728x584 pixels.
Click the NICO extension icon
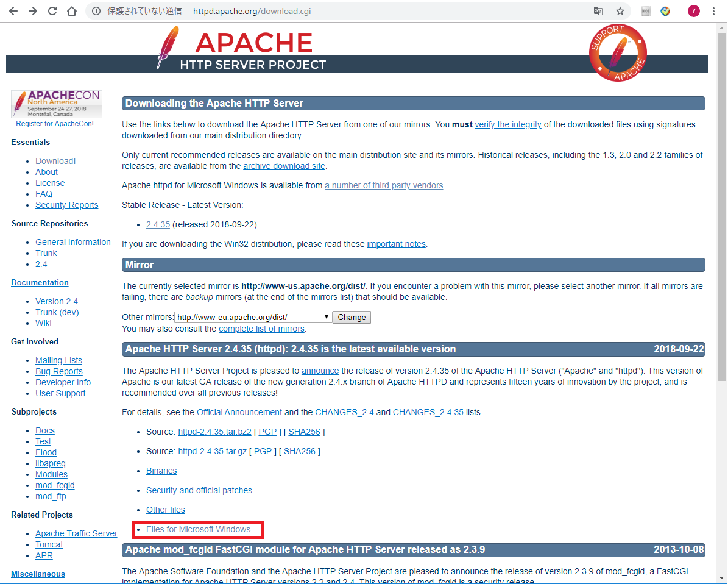pyautogui.click(x=645, y=10)
